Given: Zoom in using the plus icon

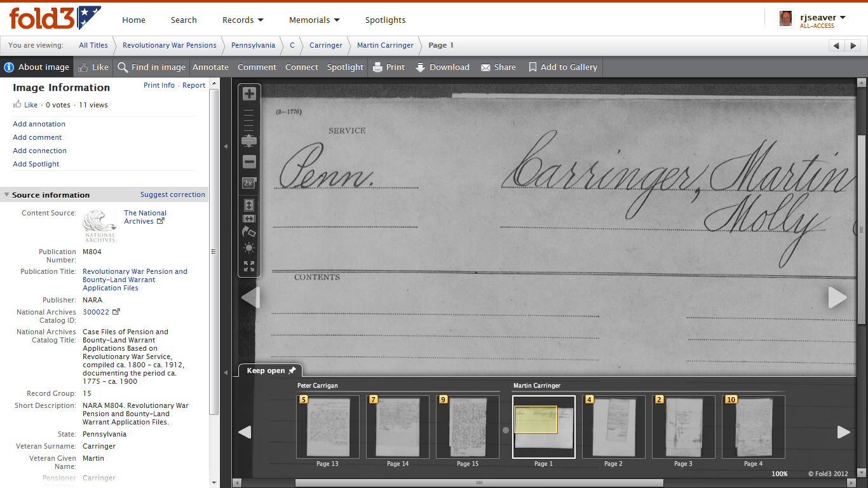Looking at the screenshot, I should pyautogui.click(x=249, y=93).
